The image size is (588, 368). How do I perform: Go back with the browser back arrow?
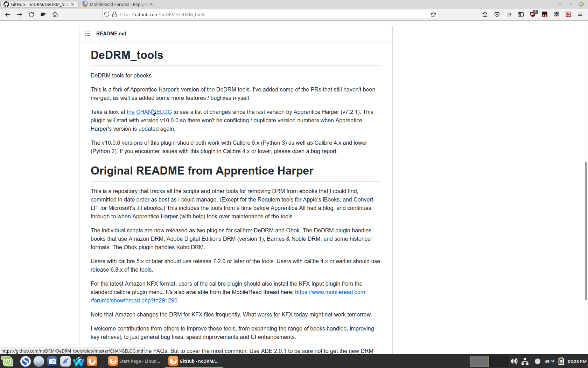pyautogui.click(x=8, y=14)
